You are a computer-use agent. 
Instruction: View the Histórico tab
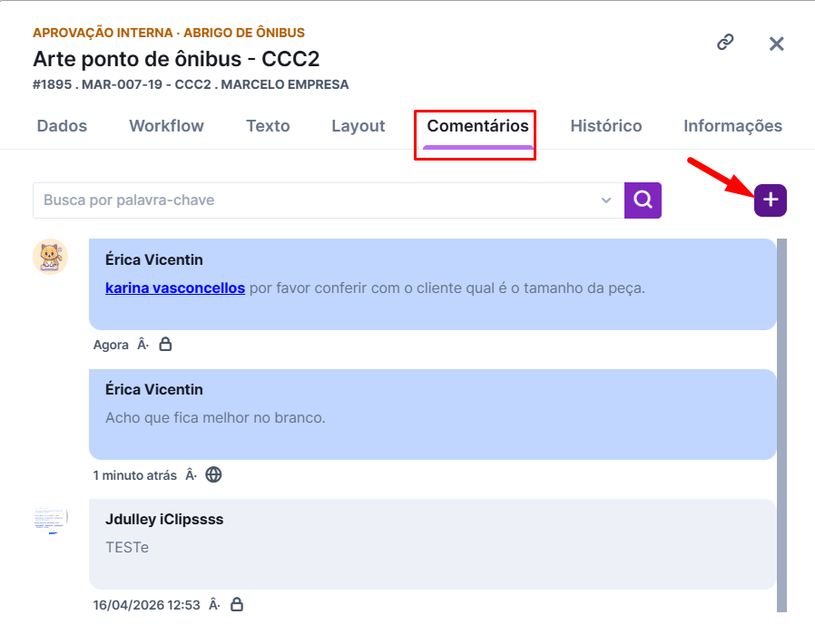(x=606, y=126)
